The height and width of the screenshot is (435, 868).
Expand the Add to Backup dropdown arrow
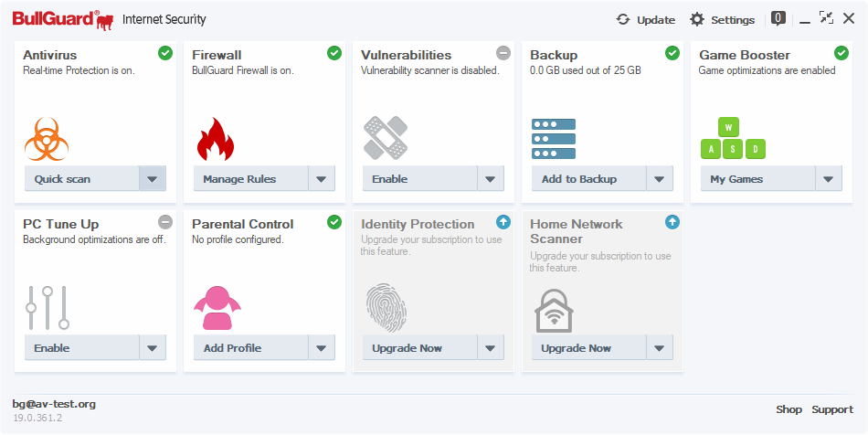click(x=660, y=179)
